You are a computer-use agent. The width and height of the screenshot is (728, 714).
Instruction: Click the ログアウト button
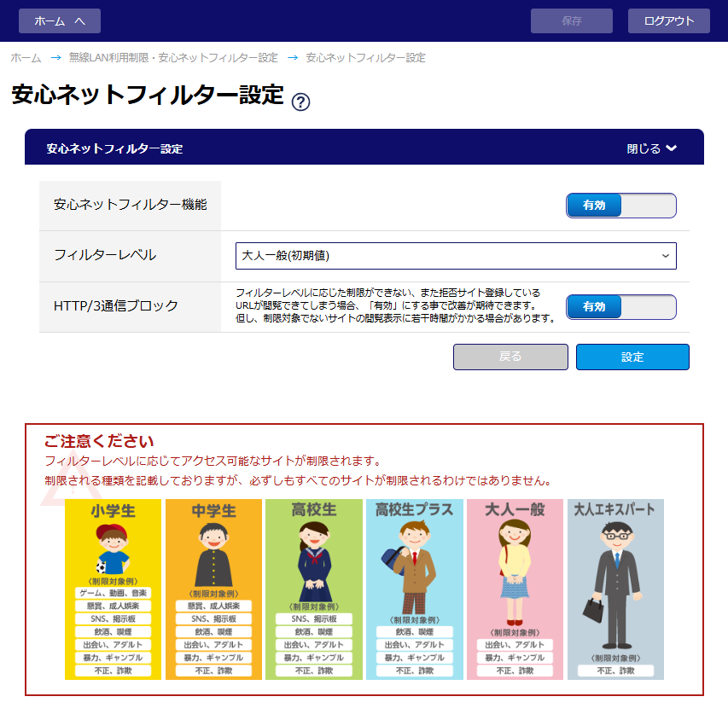point(668,20)
